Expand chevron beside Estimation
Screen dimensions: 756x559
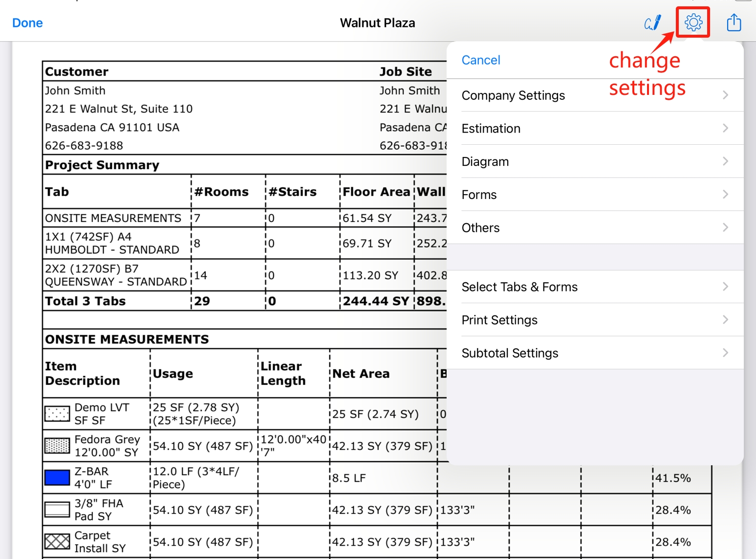click(x=725, y=128)
